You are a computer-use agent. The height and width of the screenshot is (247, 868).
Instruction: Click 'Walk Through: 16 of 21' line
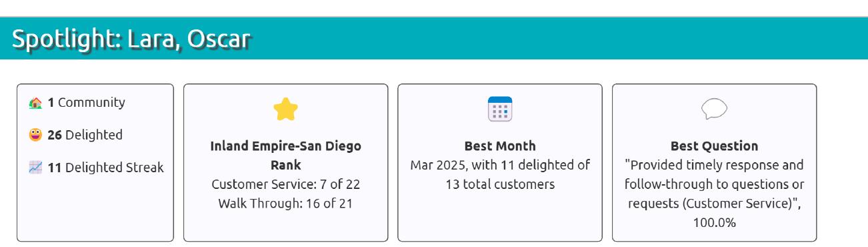click(285, 204)
